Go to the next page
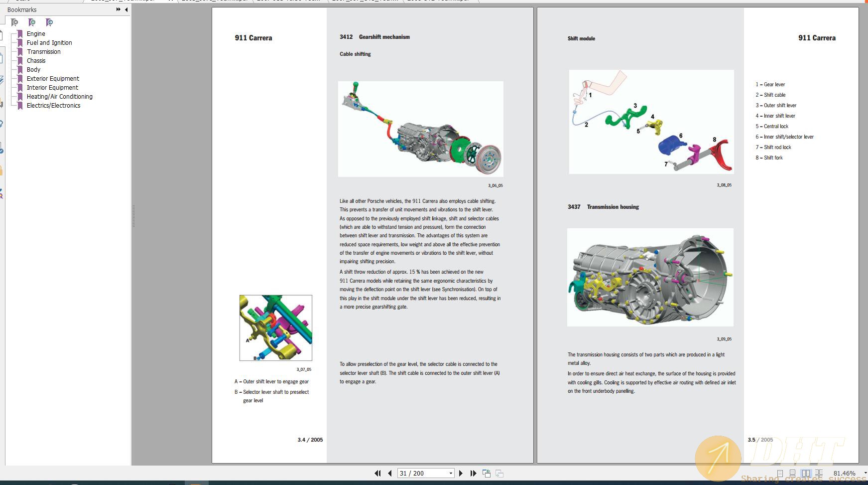 pyautogui.click(x=461, y=473)
